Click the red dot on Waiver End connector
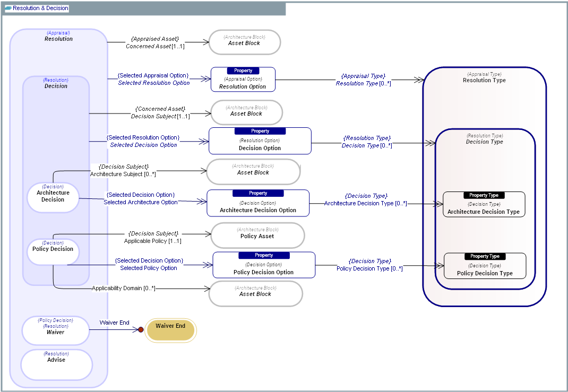The width and height of the screenshot is (568, 392). coord(141,329)
